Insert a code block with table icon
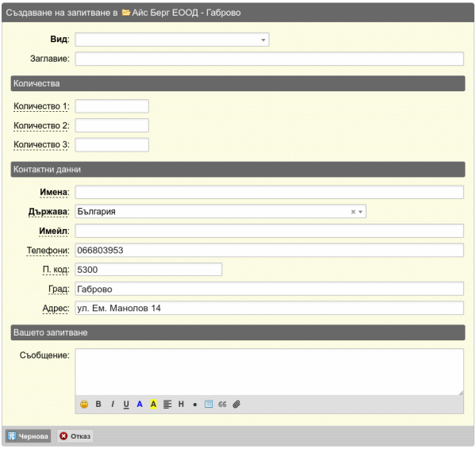This screenshot has width=476, height=449. pyautogui.click(x=209, y=404)
